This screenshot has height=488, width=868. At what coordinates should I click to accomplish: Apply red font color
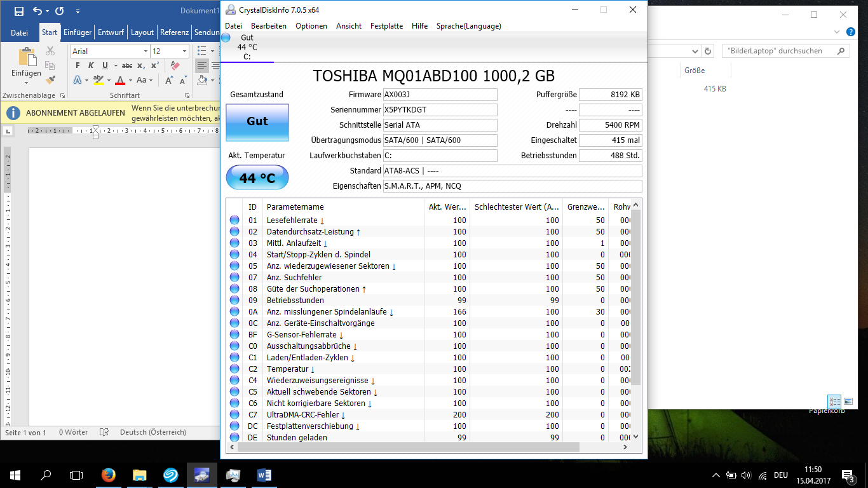point(120,80)
